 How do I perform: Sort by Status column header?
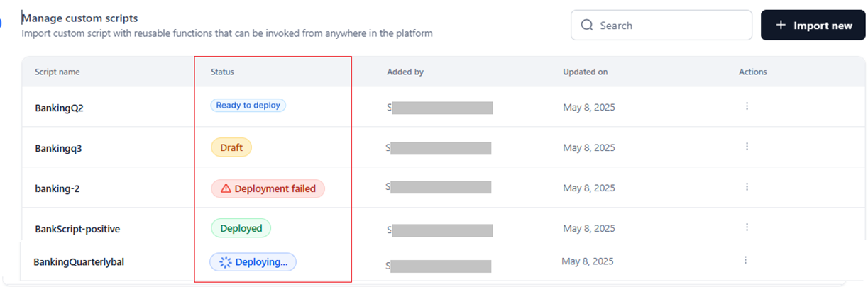coord(222,72)
